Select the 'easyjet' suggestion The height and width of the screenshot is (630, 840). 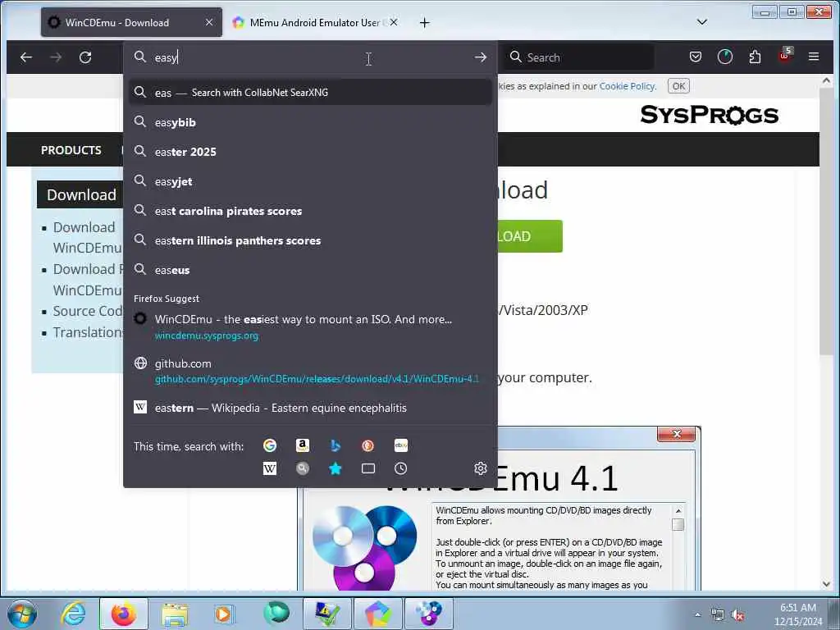[310, 181]
